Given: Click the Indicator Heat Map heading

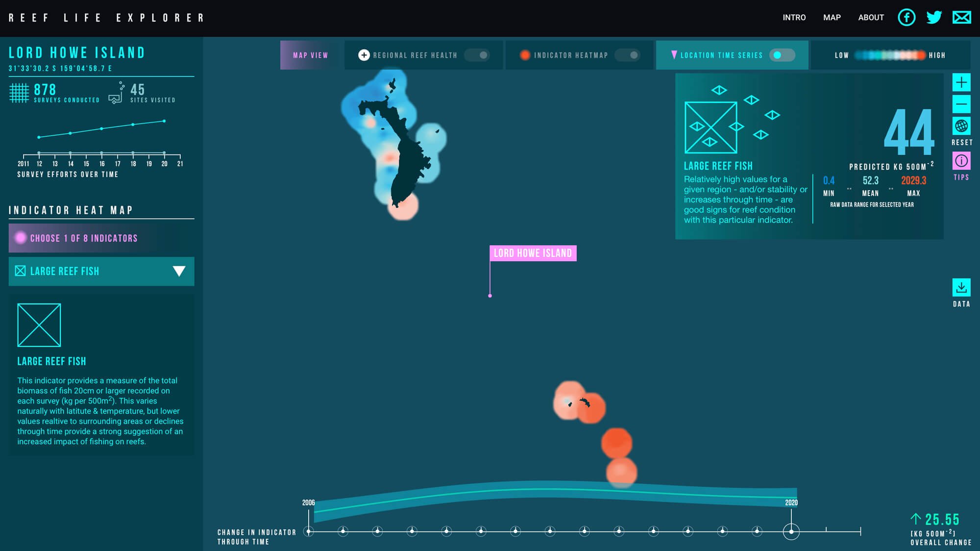Looking at the screenshot, I should (x=71, y=210).
